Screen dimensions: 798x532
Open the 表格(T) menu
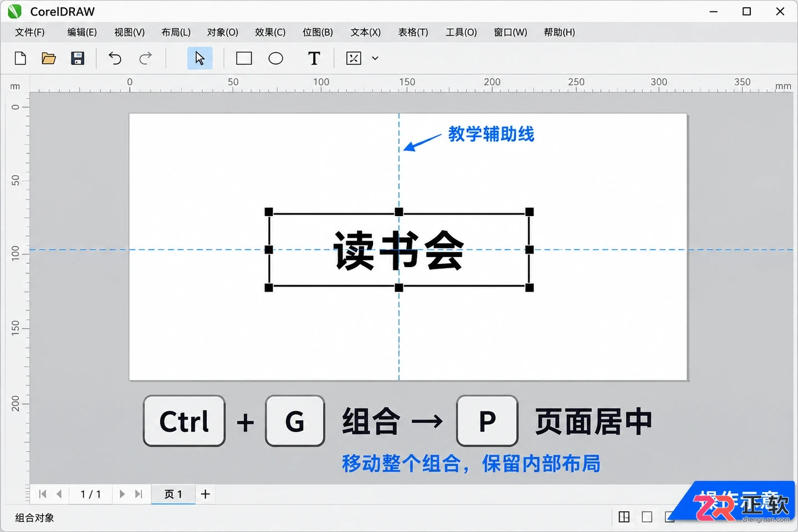(413, 32)
